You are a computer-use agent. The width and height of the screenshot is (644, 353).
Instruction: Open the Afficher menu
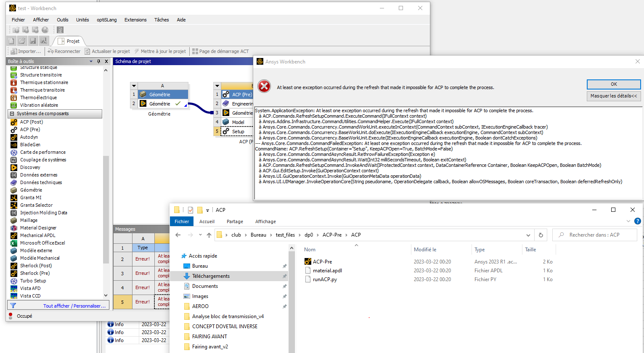click(41, 20)
